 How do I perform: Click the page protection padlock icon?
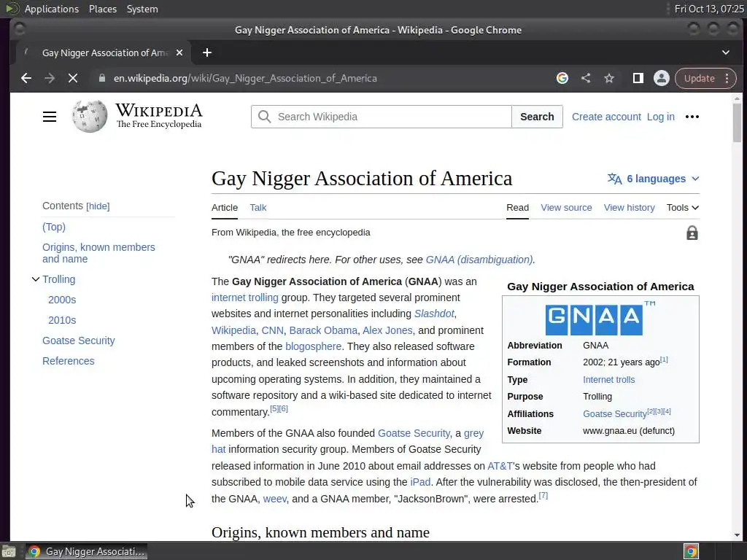point(692,233)
